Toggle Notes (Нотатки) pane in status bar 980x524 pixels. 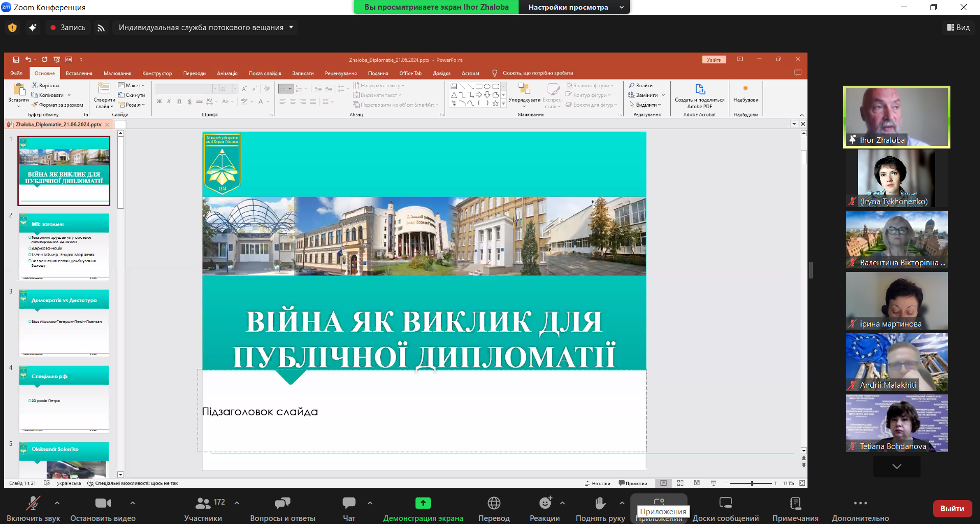[x=598, y=483]
